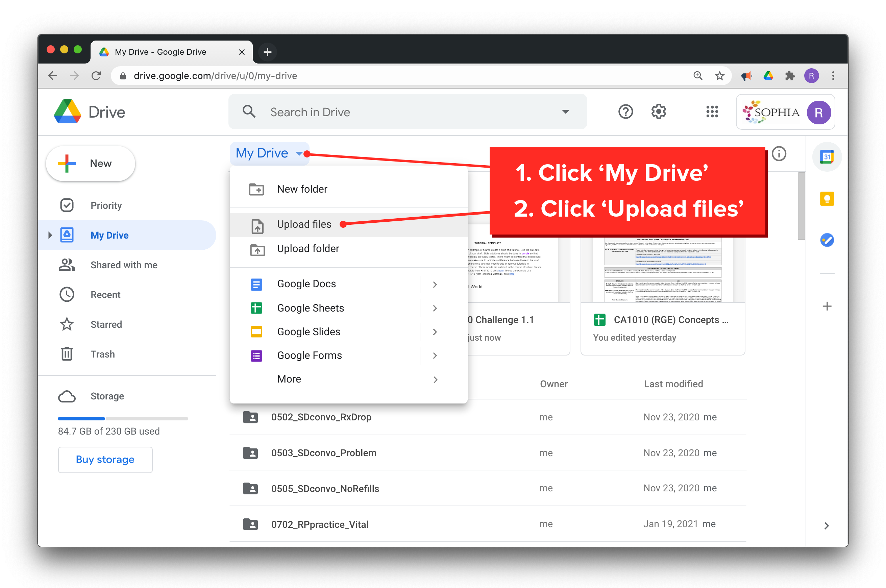The width and height of the screenshot is (886, 588).
Task: Expand the More submenu arrow
Action: pos(435,379)
